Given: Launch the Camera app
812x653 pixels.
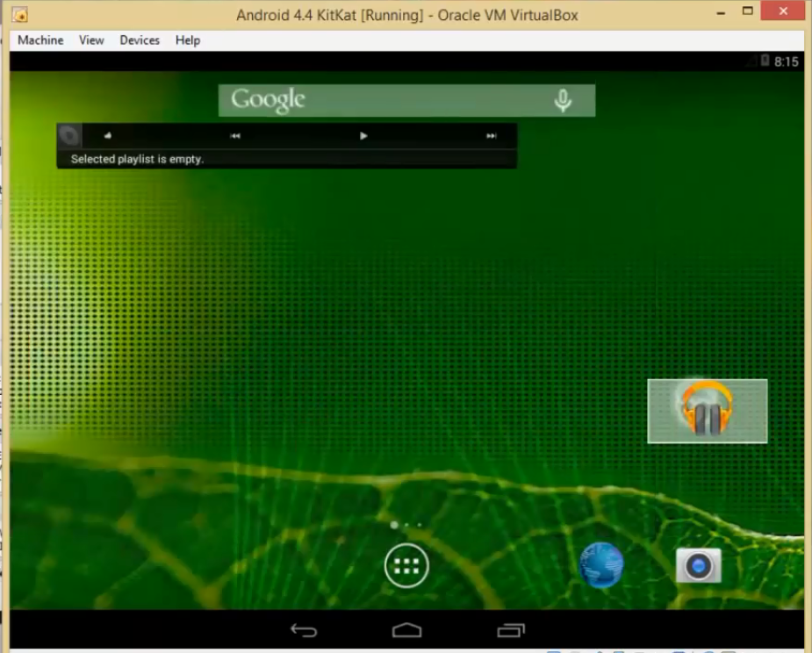Looking at the screenshot, I should (x=699, y=565).
